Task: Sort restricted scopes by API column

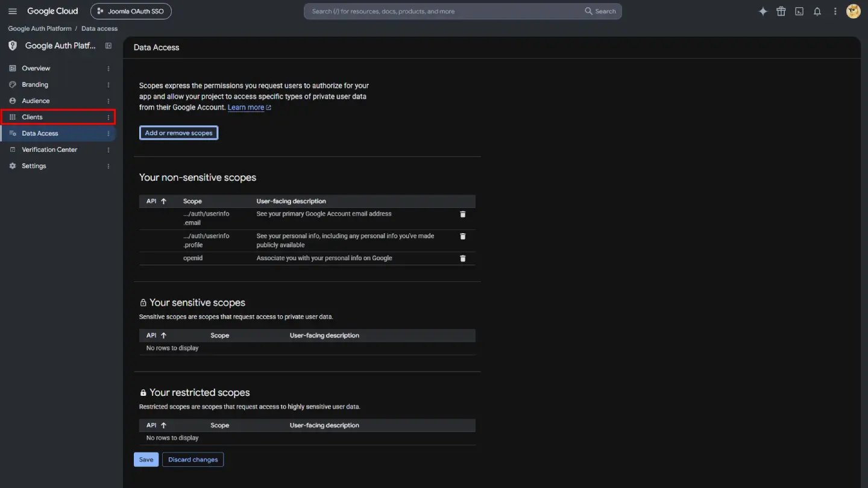Action: coord(156,425)
